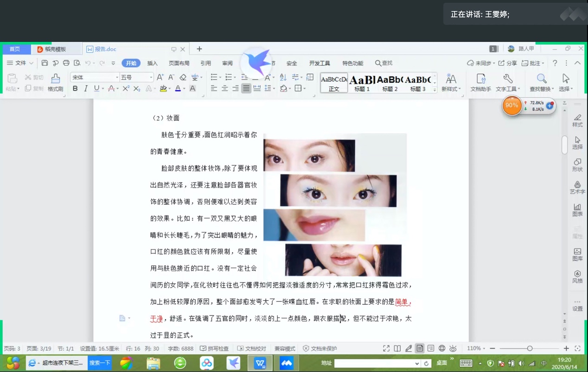
Task: Click the zoom slider handle in status bar
Action: click(x=530, y=348)
